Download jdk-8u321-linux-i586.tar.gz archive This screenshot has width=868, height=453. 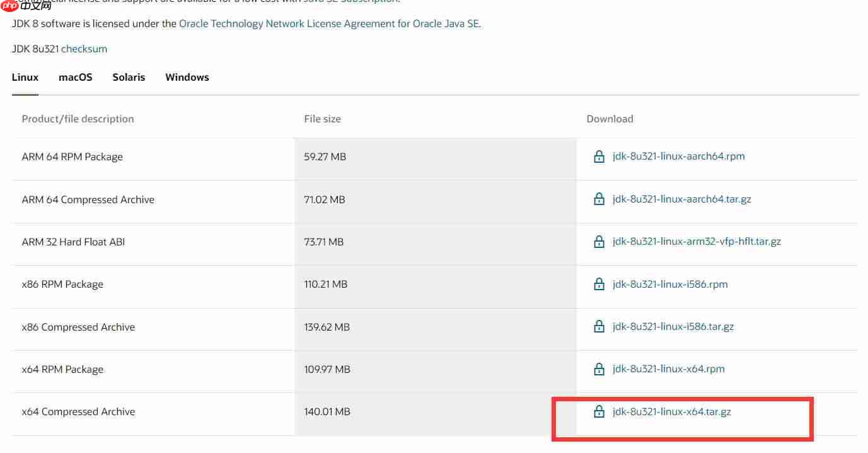[673, 327]
